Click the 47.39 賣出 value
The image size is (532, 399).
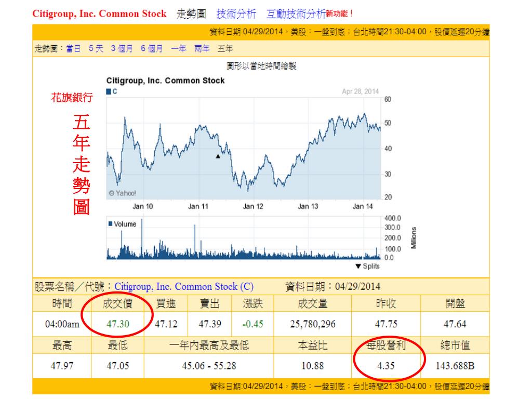210,324
